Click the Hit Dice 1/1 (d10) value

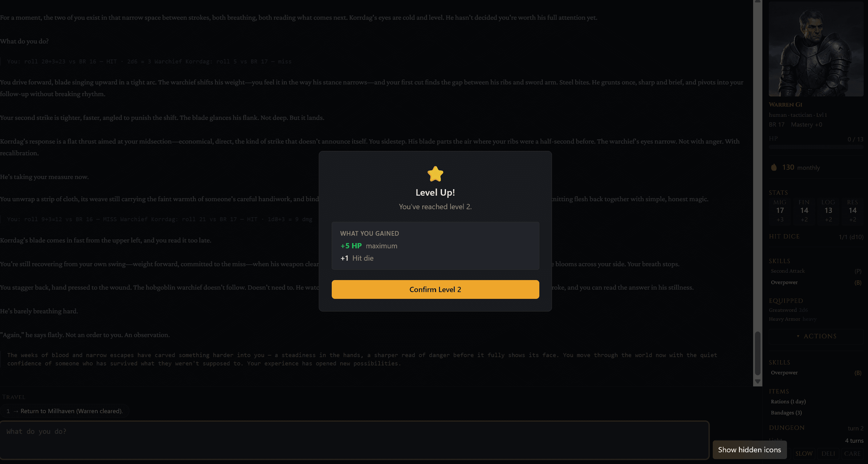[851, 237]
